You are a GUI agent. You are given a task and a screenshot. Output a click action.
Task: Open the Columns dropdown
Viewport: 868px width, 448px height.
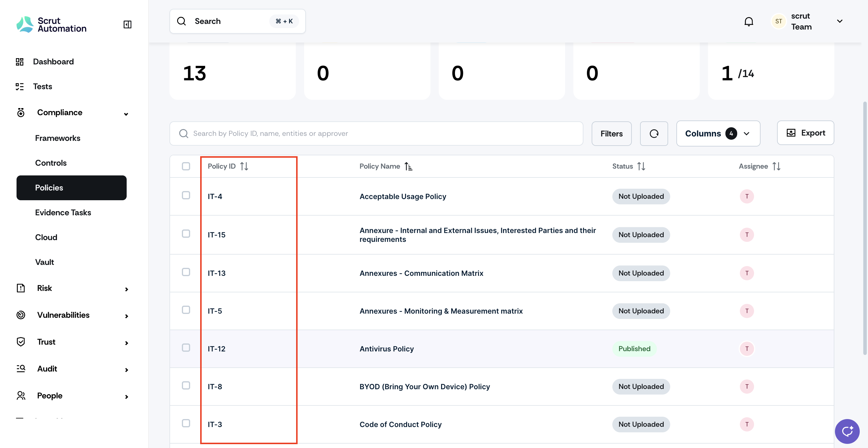[718, 133]
